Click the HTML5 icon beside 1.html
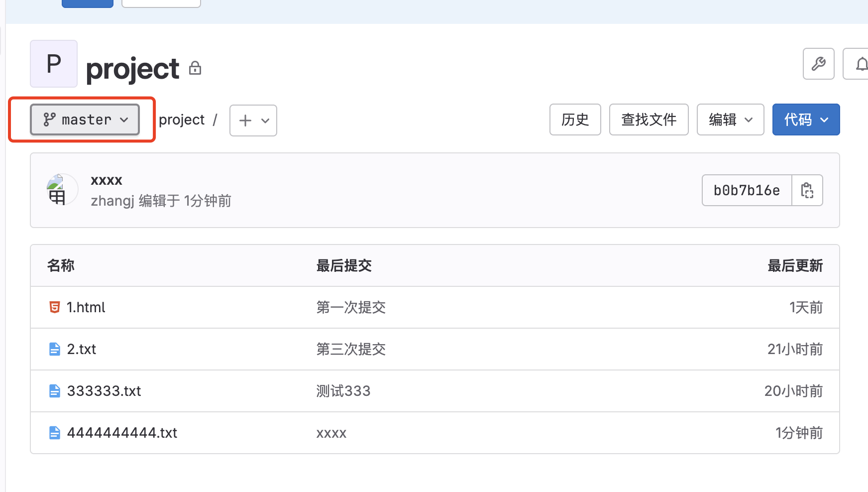Screen dimensions: 868x492 (x=55, y=307)
